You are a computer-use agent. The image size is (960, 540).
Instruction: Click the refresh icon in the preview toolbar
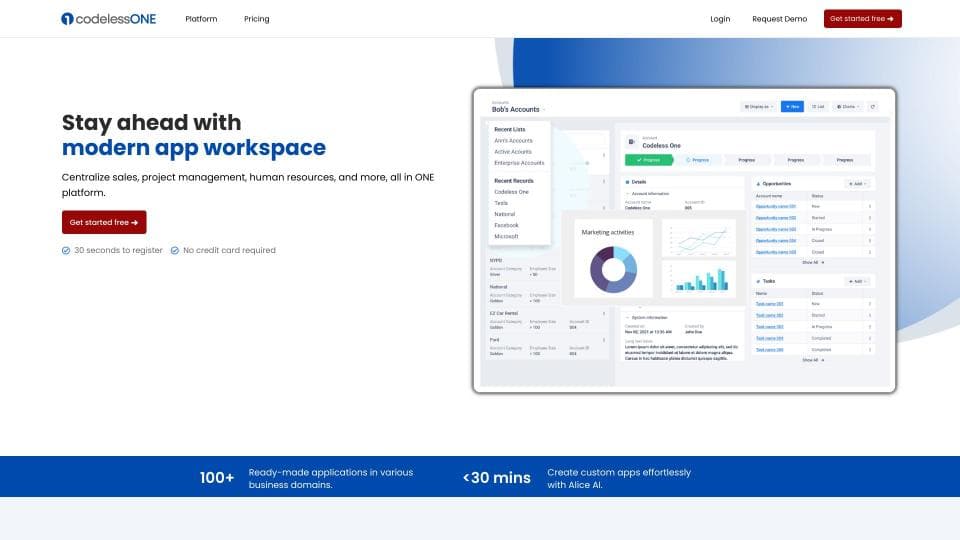click(873, 107)
